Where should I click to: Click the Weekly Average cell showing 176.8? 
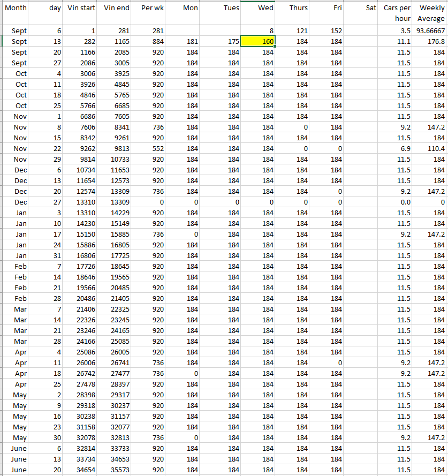click(431, 42)
